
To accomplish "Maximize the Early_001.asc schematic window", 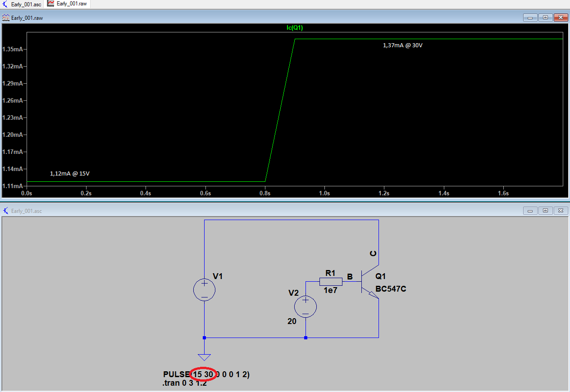I will click(x=545, y=211).
